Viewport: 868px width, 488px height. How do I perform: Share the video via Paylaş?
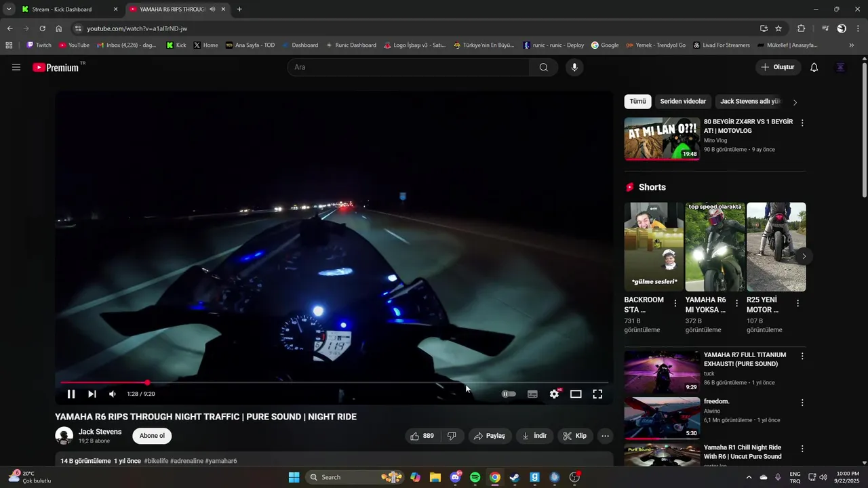(490, 436)
